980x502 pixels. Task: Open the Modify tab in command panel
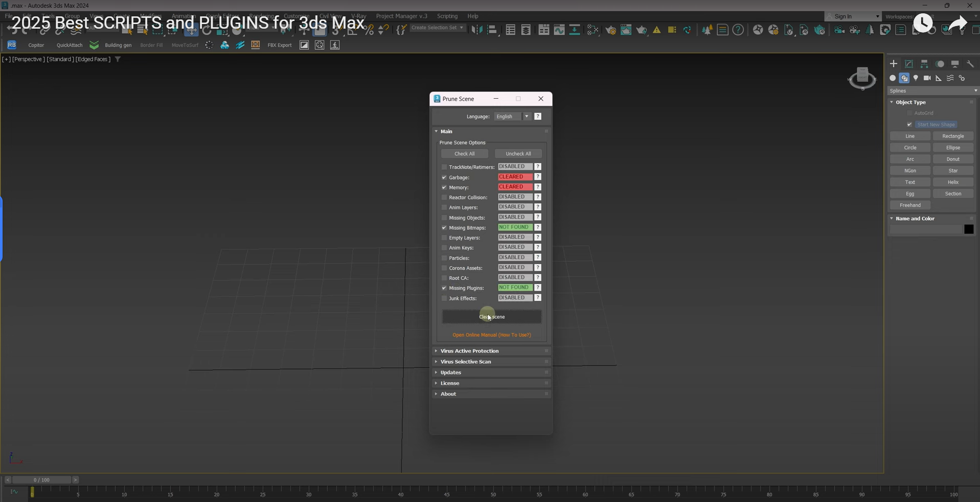click(909, 64)
